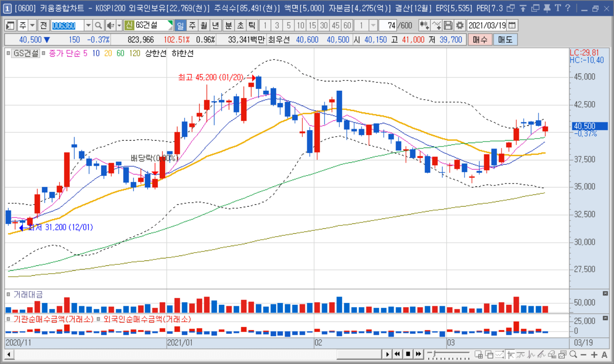Click the speaker sound alert icon
Screen dimensions: 614x364
110,25
